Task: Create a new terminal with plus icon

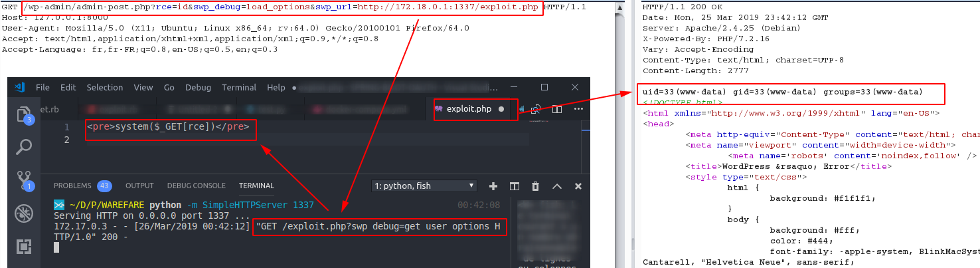Action: point(493,186)
